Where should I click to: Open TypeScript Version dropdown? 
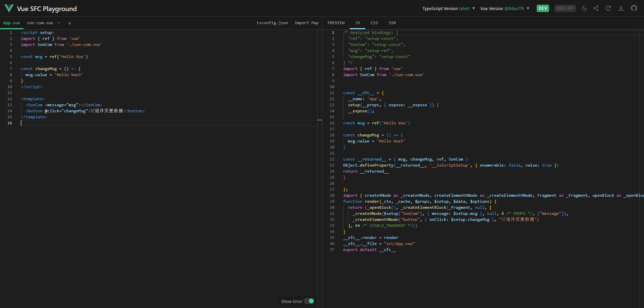(x=448, y=9)
